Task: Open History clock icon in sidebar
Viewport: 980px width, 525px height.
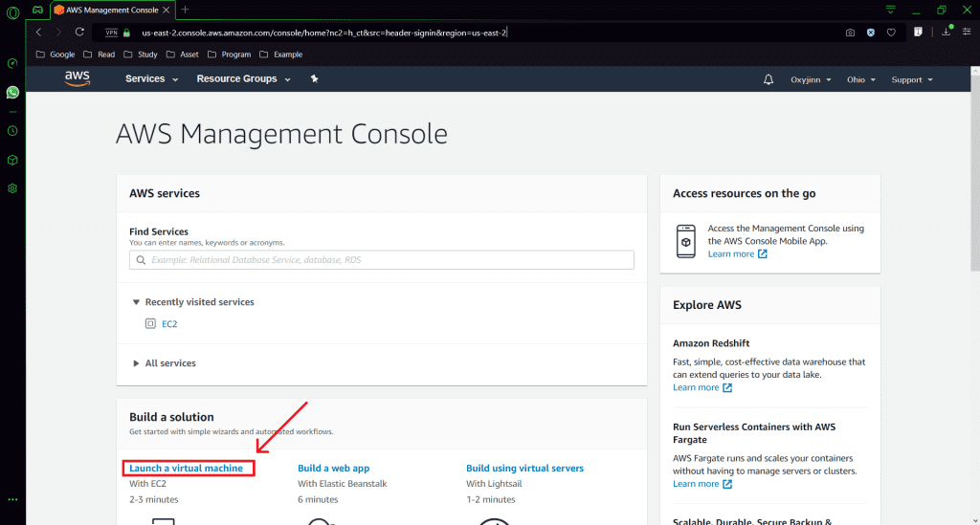Action: coord(12,130)
